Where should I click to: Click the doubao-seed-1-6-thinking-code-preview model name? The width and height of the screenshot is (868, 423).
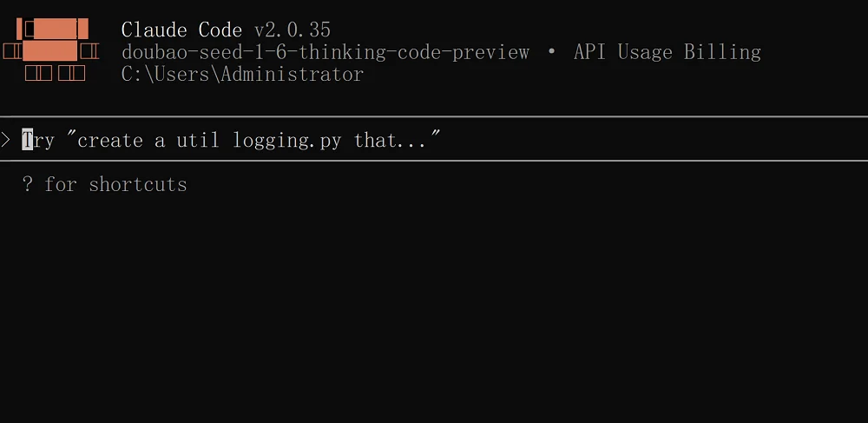pyautogui.click(x=325, y=52)
